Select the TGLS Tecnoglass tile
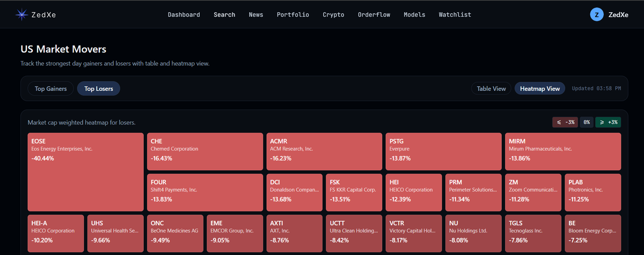644x255 pixels. (x=533, y=234)
